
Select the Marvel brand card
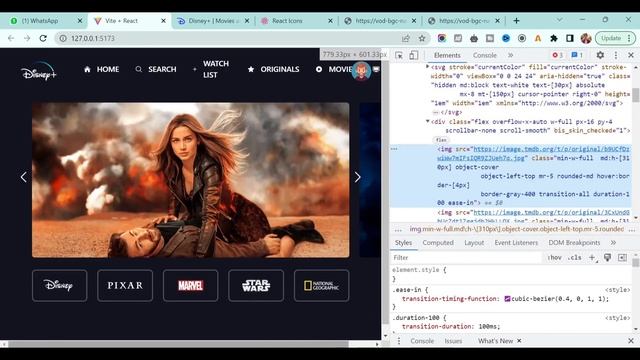[191, 285]
